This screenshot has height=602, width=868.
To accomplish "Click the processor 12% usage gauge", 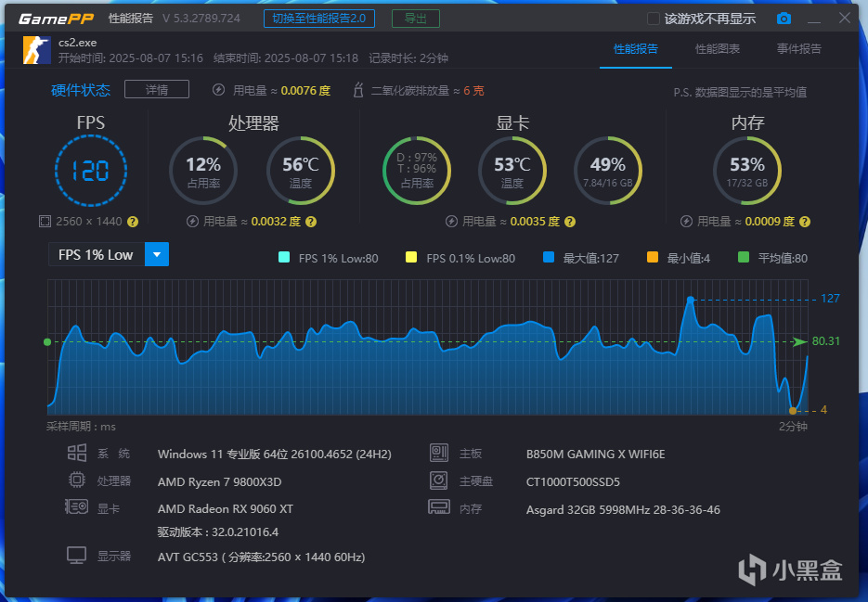I will [203, 171].
